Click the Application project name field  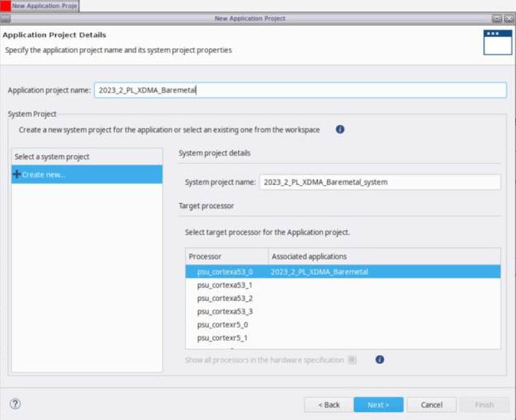tap(299, 90)
